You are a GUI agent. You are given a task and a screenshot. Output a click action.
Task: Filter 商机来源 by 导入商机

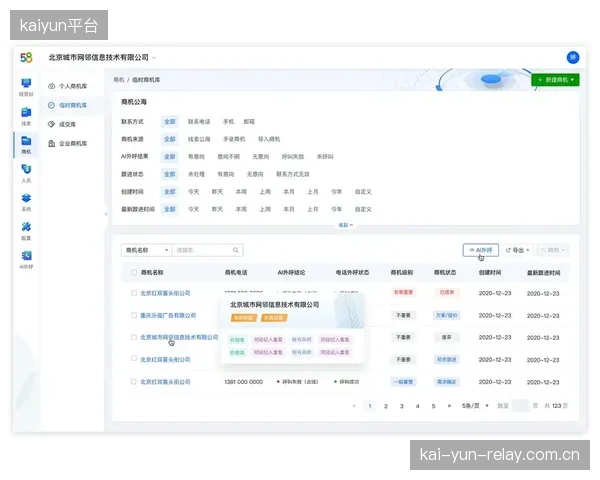pos(269,139)
